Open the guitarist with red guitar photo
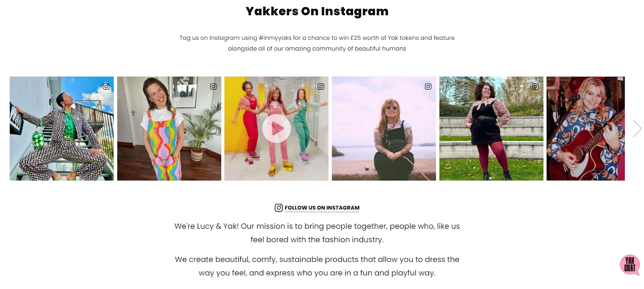Viewport: 644px width, 289px height. point(586,129)
